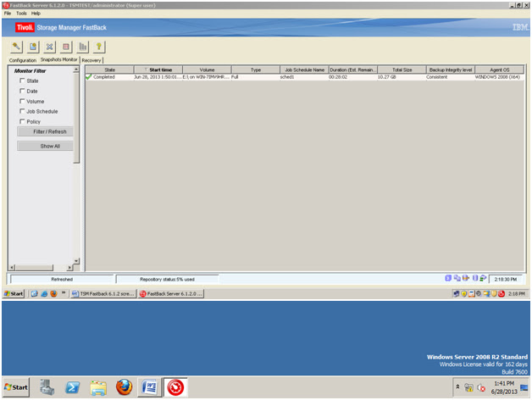Sort by the Volume column header

click(x=207, y=69)
